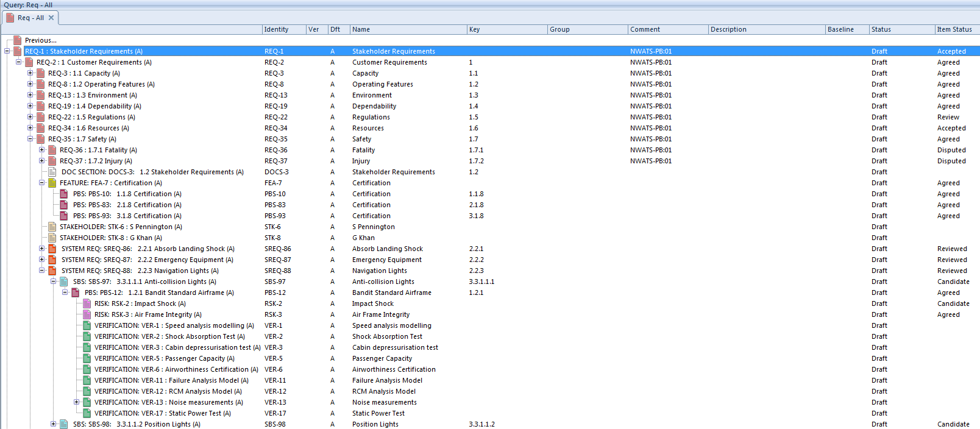Expand the REQ-3 Capacity node
The width and height of the screenshot is (980, 429).
[30, 73]
